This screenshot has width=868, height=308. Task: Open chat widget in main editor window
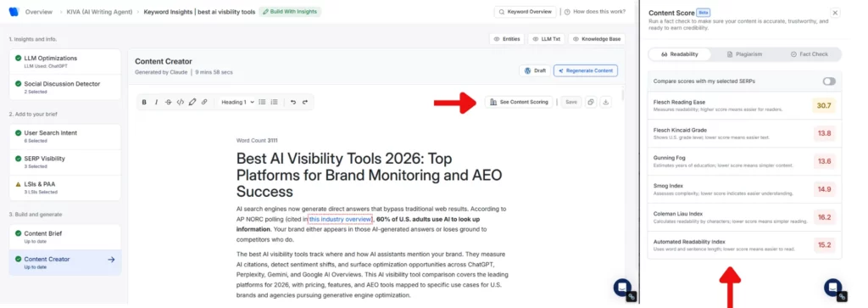622,288
